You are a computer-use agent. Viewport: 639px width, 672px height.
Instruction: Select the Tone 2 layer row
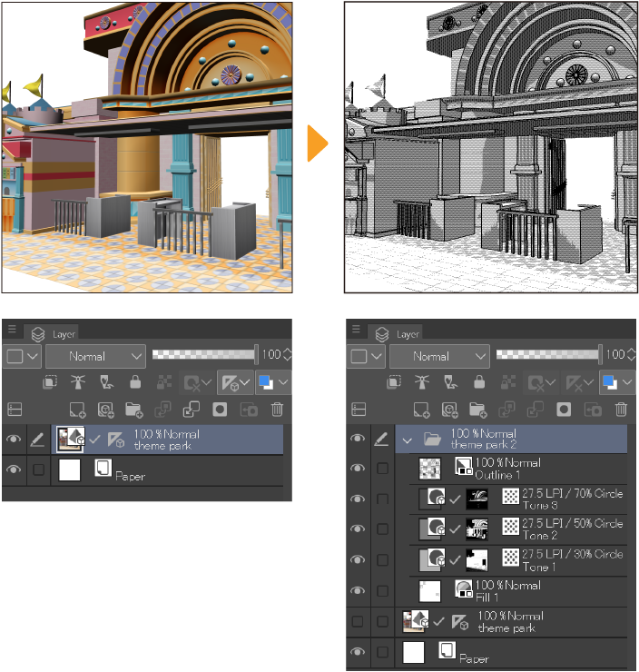517,529
